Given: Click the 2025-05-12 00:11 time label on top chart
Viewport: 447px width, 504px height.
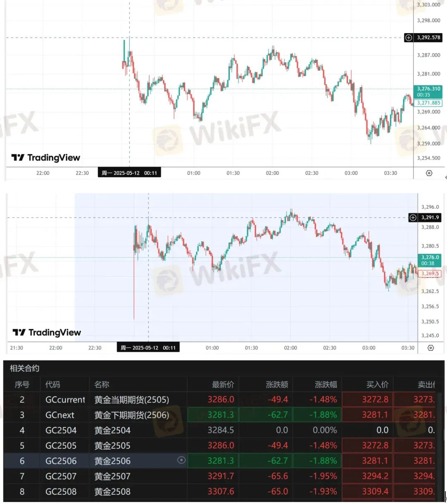Looking at the screenshot, I should tap(129, 173).
